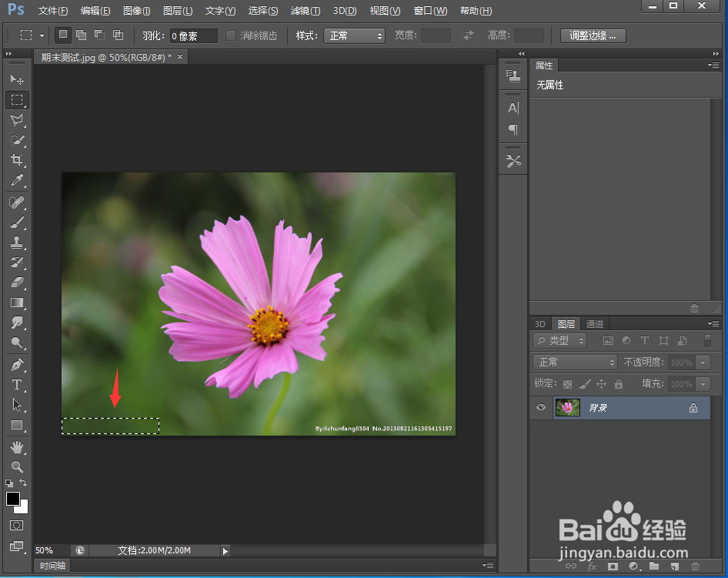Toggle lock transparent pixels icon
This screenshot has height=578, width=728.
[568, 384]
